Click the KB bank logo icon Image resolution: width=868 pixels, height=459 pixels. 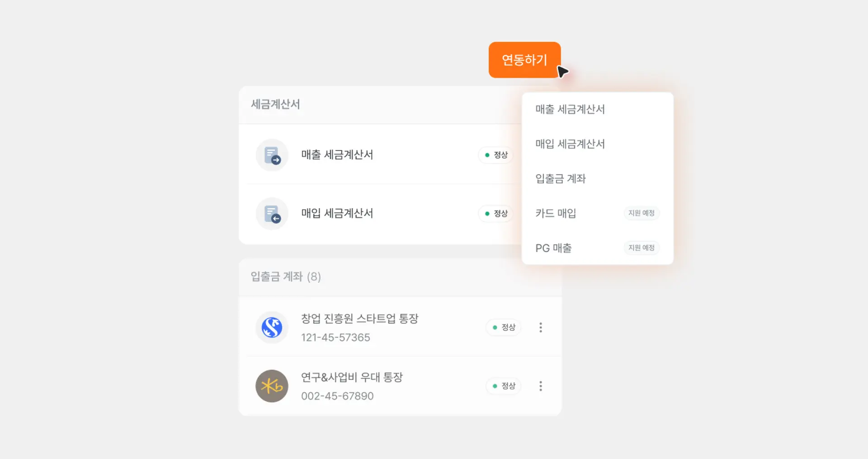272,386
